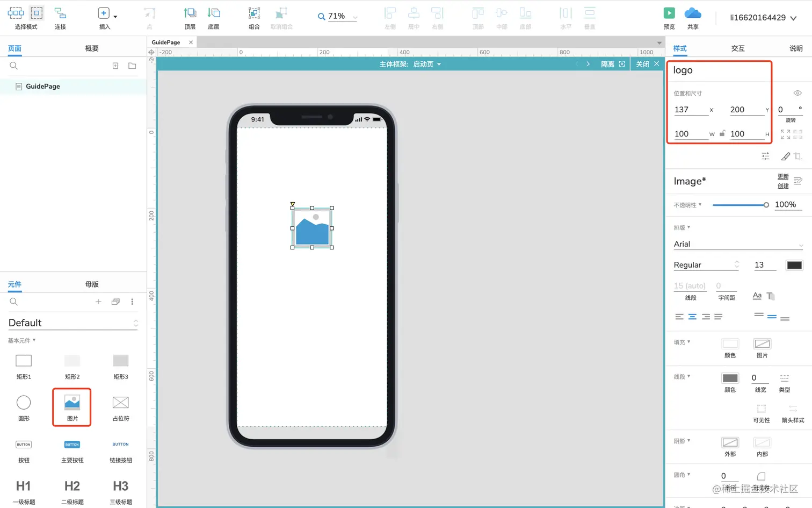812x508 pixels.
Task: Click the plus icon in widget library panel
Action: 98,302
